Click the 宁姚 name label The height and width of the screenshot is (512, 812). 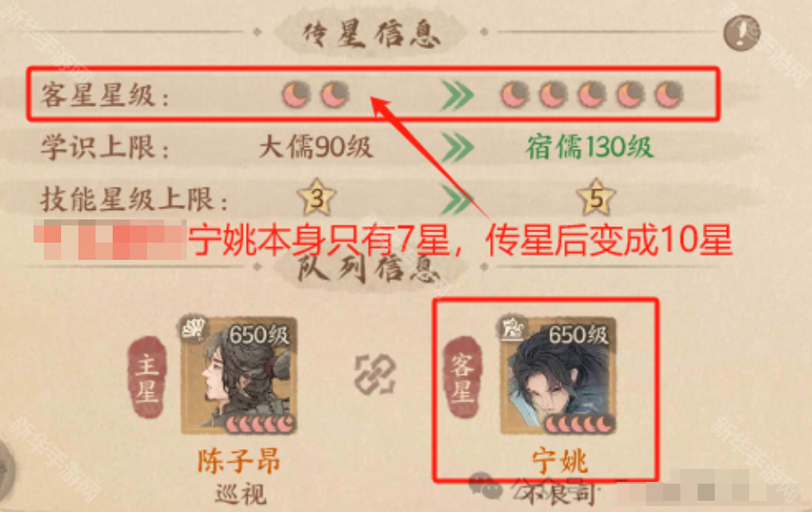(x=560, y=461)
